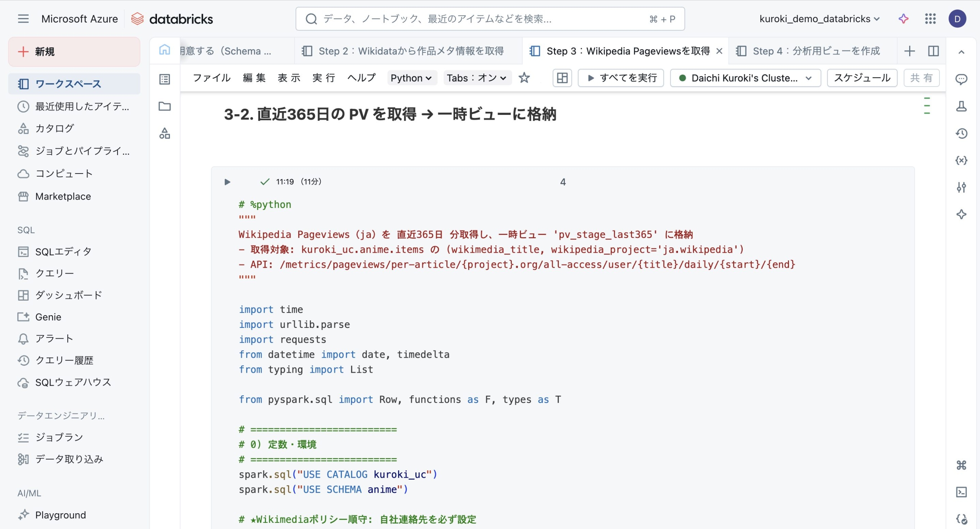Open the kuroki_demo_databricks workspace dropdown
The height and width of the screenshot is (529, 980).
point(819,19)
